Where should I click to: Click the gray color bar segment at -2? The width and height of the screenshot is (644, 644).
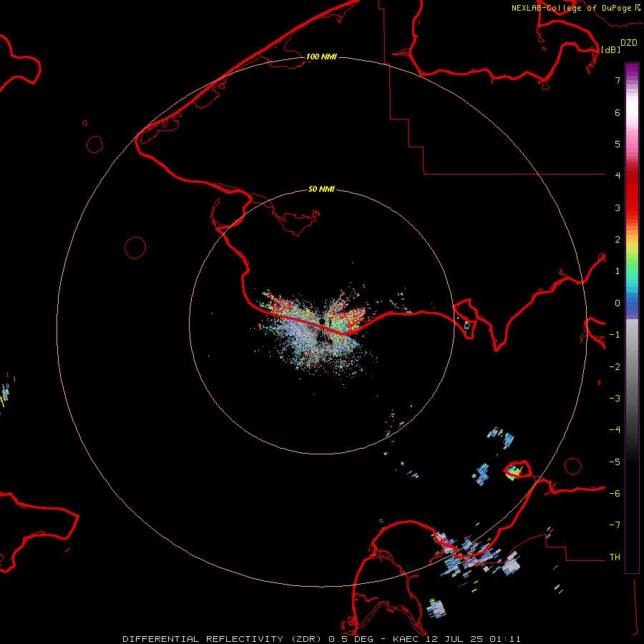click(x=632, y=366)
